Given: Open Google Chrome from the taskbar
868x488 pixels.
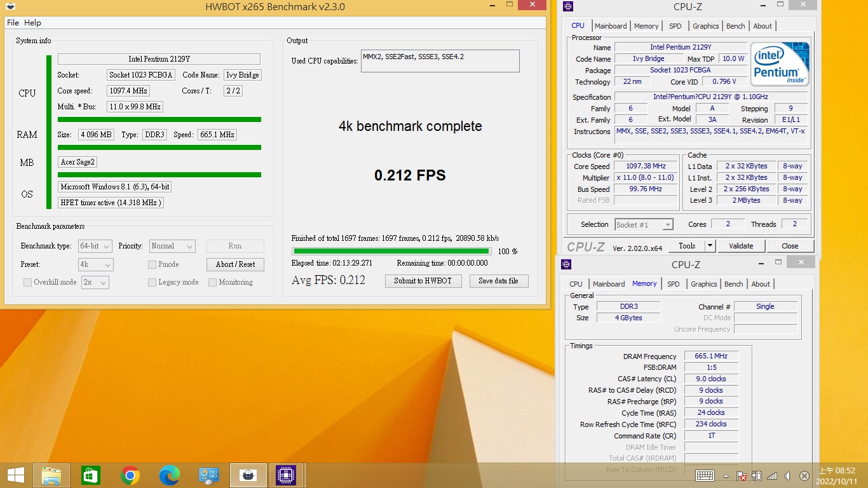Looking at the screenshot, I should (130, 475).
